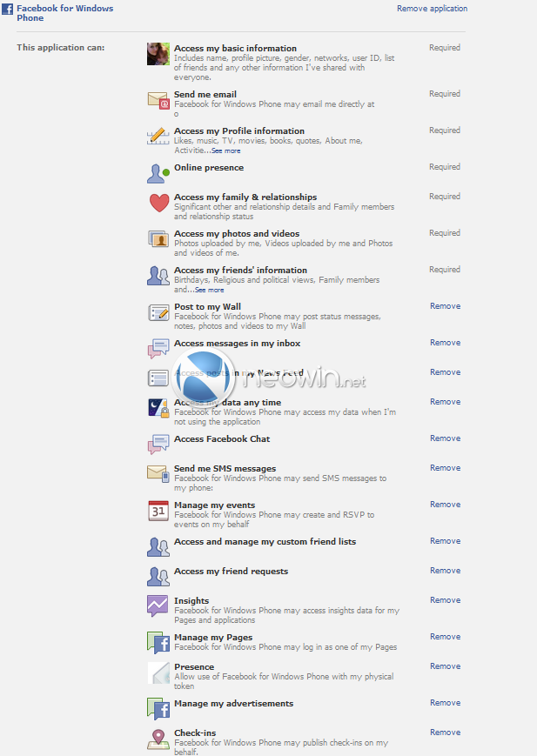Click the Manage my events heading

point(214,505)
